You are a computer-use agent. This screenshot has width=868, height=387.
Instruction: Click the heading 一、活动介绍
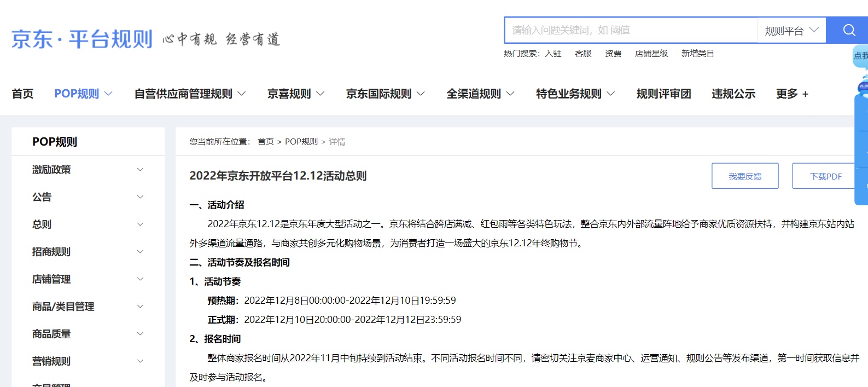tap(217, 205)
